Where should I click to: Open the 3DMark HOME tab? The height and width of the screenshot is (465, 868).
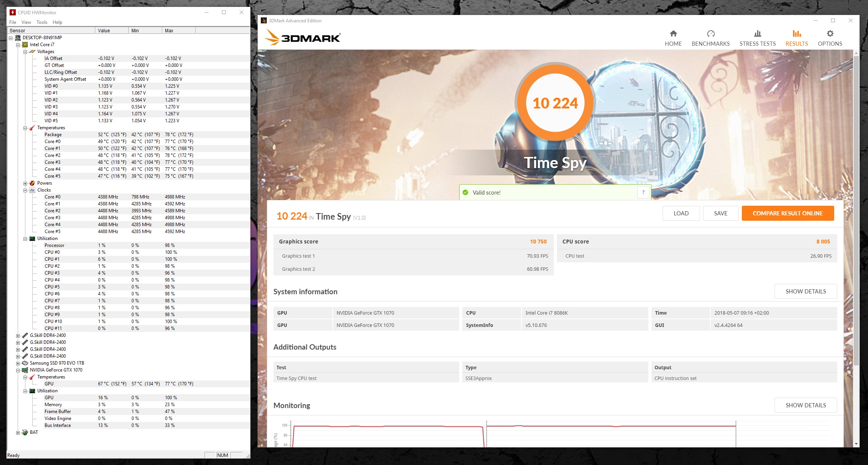point(673,38)
